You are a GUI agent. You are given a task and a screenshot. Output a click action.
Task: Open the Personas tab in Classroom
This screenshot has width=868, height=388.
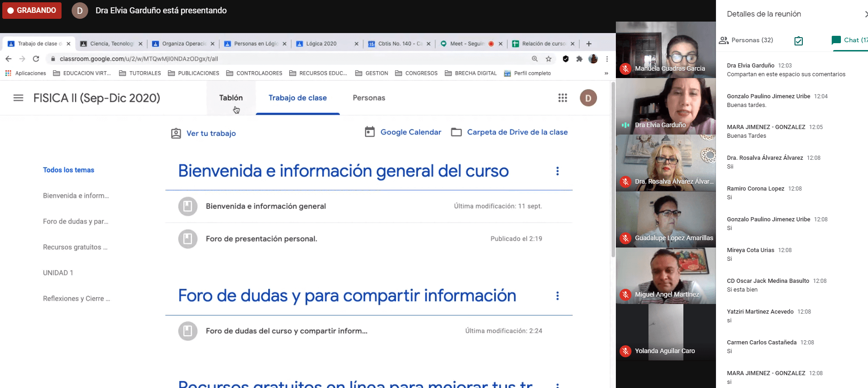pos(369,98)
